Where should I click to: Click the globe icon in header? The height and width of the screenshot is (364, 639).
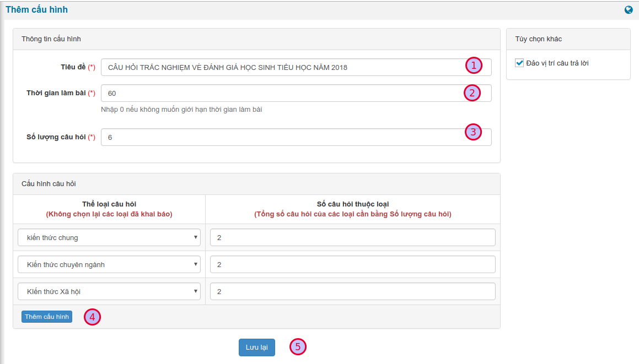point(629,10)
